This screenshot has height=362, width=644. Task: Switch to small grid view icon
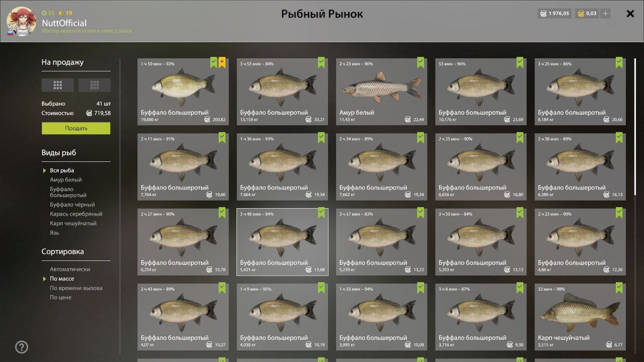95,85
